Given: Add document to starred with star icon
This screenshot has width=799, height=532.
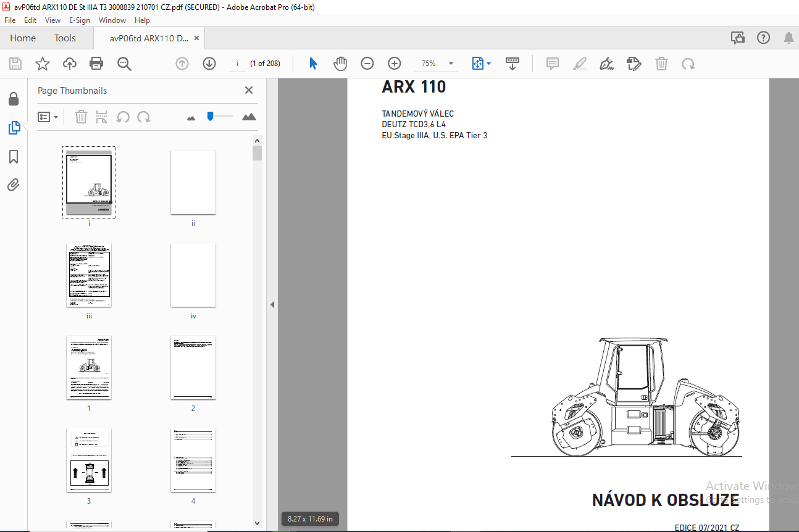Looking at the screenshot, I should pyautogui.click(x=43, y=64).
